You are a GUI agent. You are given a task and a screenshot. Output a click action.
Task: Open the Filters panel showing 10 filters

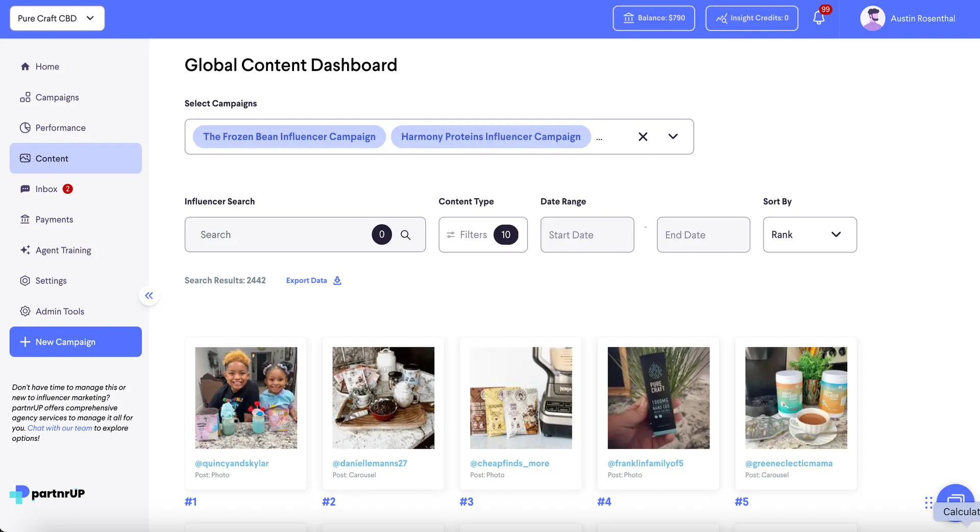click(x=482, y=235)
